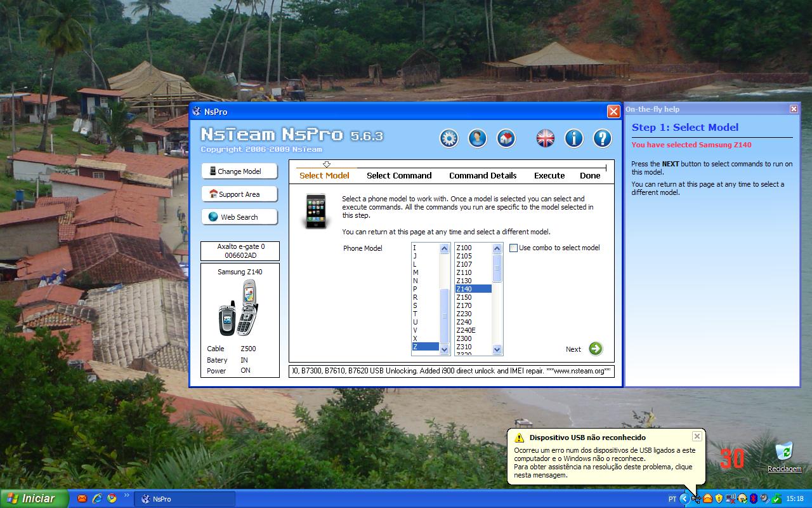Open the Support Area button
This screenshot has width=812, height=508.
[240, 194]
